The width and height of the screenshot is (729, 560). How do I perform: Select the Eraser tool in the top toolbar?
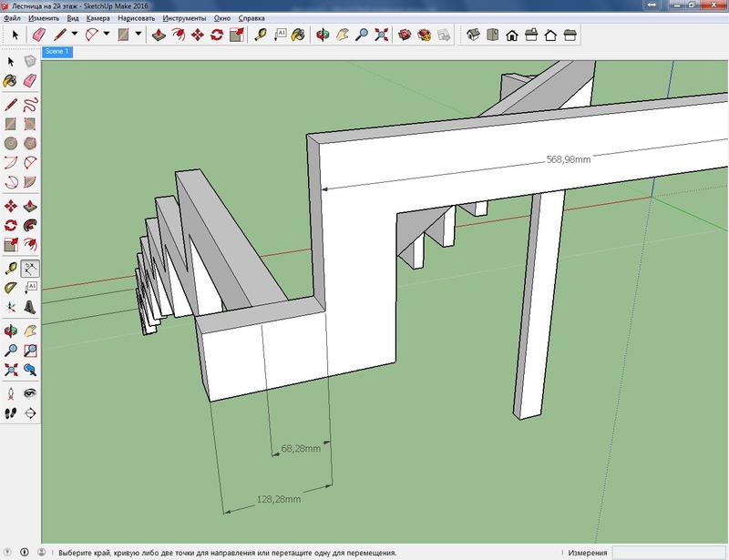39,35
